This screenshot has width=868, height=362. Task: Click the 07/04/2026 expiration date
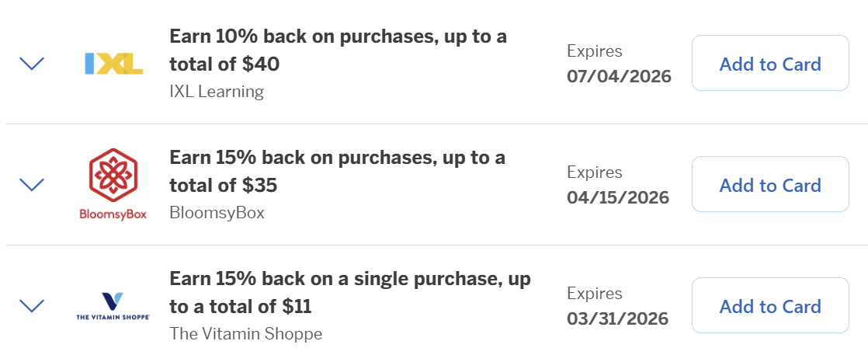tap(619, 77)
